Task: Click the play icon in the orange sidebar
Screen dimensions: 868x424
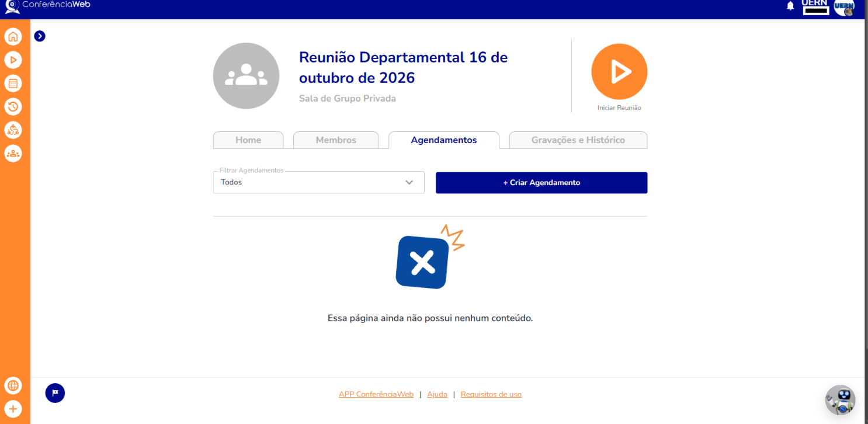Action: pyautogui.click(x=13, y=60)
